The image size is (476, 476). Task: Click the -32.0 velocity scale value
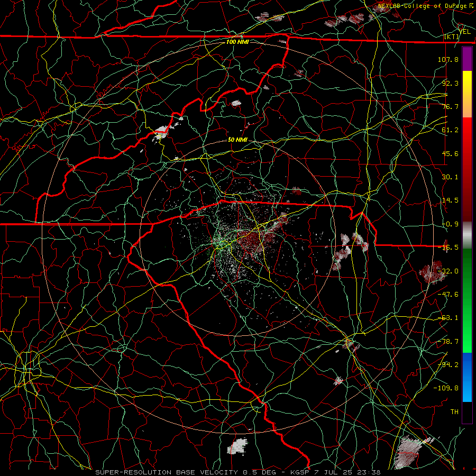(448, 271)
